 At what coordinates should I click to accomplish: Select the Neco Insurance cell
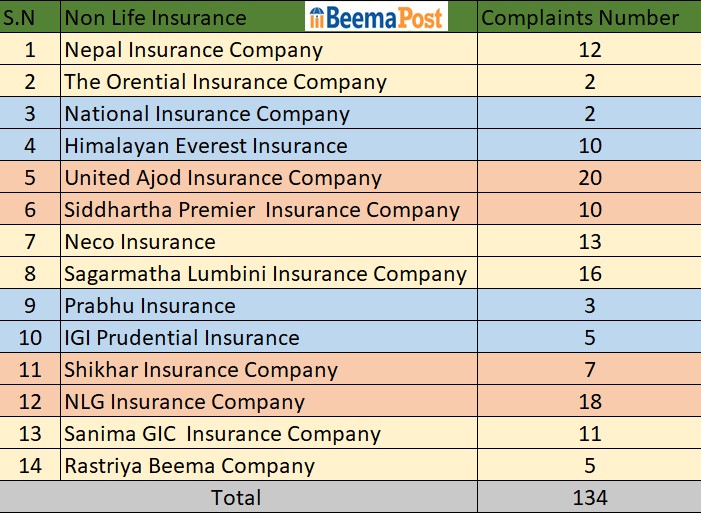[x=140, y=242]
